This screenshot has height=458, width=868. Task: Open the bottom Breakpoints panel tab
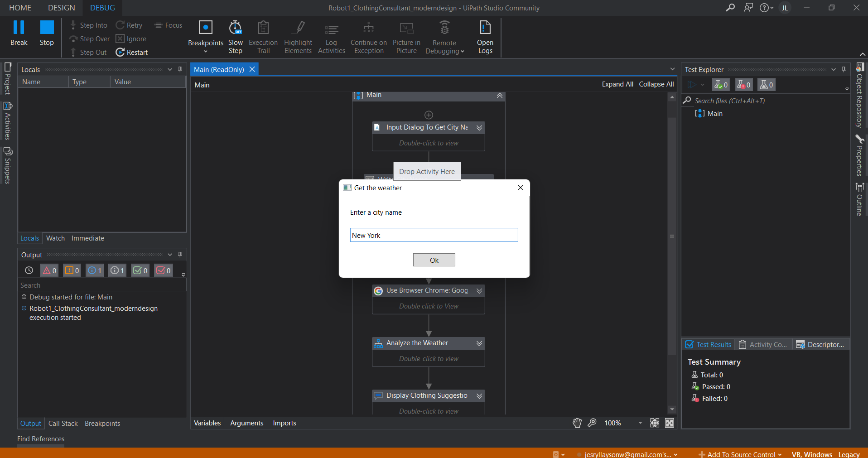pos(102,424)
